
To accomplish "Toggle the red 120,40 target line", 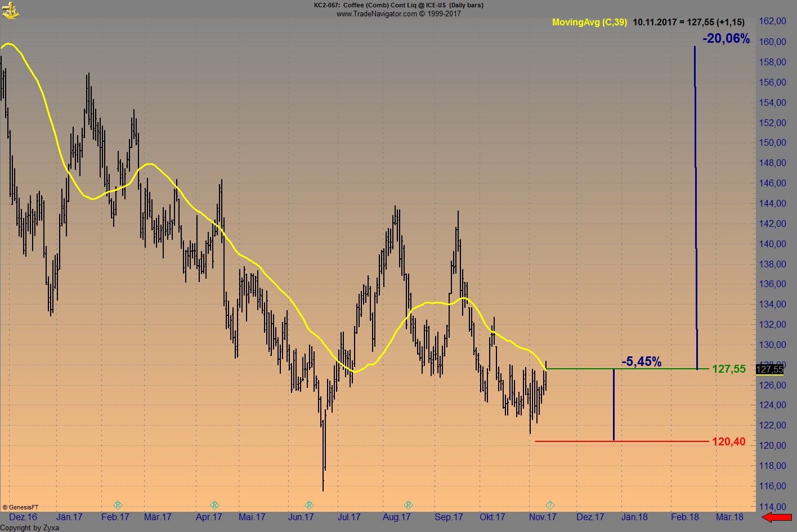I will [619, 441].
